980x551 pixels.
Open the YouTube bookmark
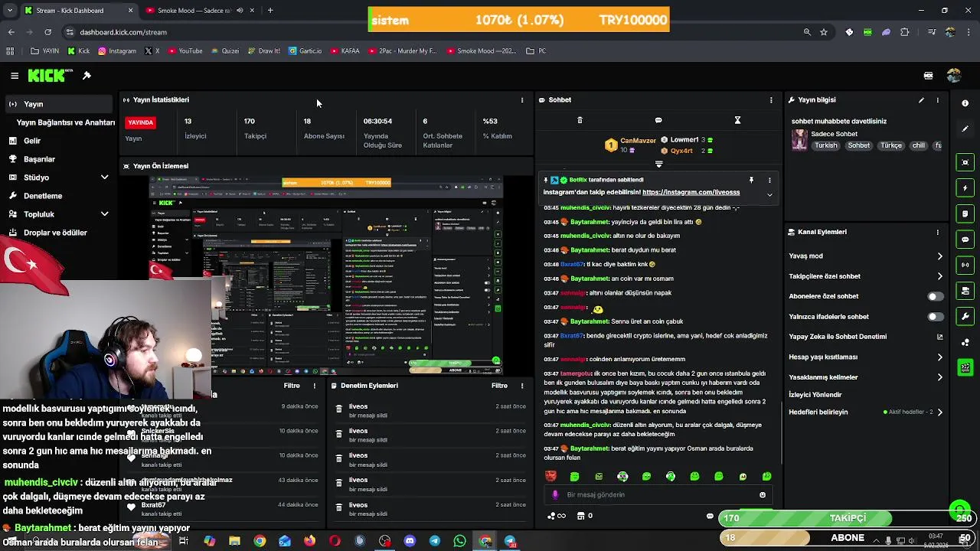pos(184,51)
